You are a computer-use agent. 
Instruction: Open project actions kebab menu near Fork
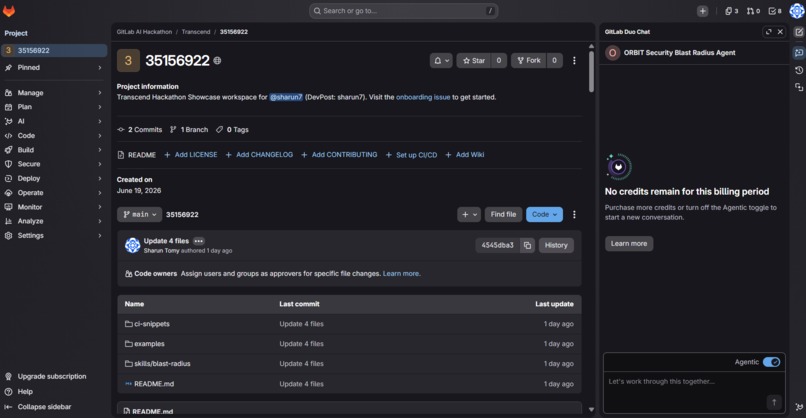pos(574,61)
